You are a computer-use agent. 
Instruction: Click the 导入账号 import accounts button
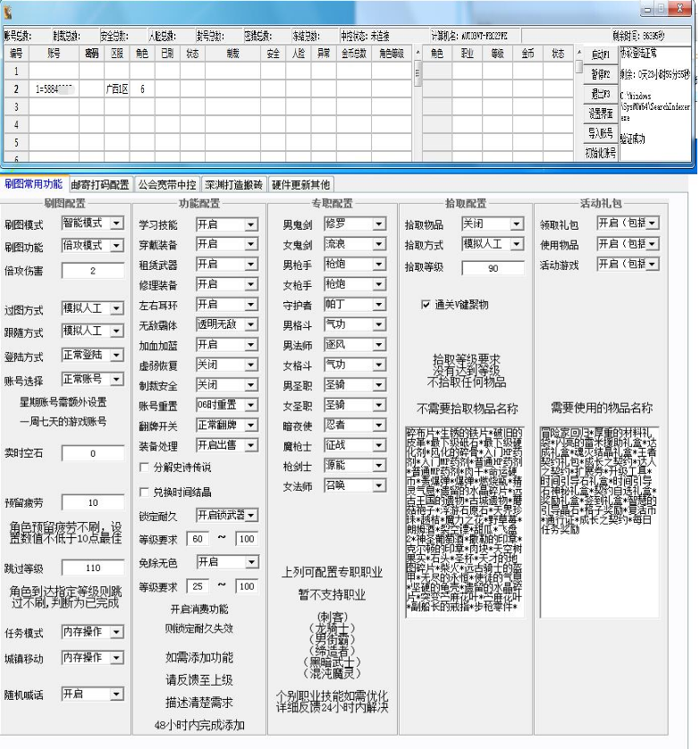[601, 133]
